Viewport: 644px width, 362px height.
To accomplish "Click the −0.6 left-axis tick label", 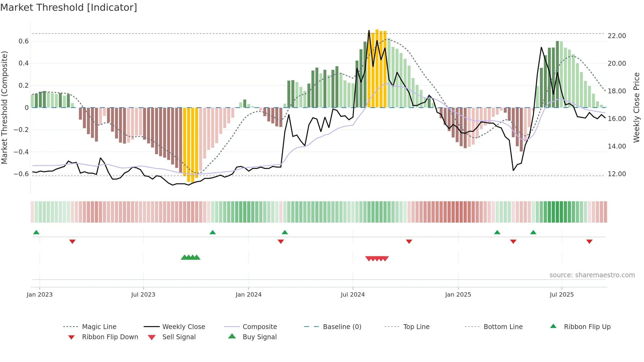I will 21,174.
